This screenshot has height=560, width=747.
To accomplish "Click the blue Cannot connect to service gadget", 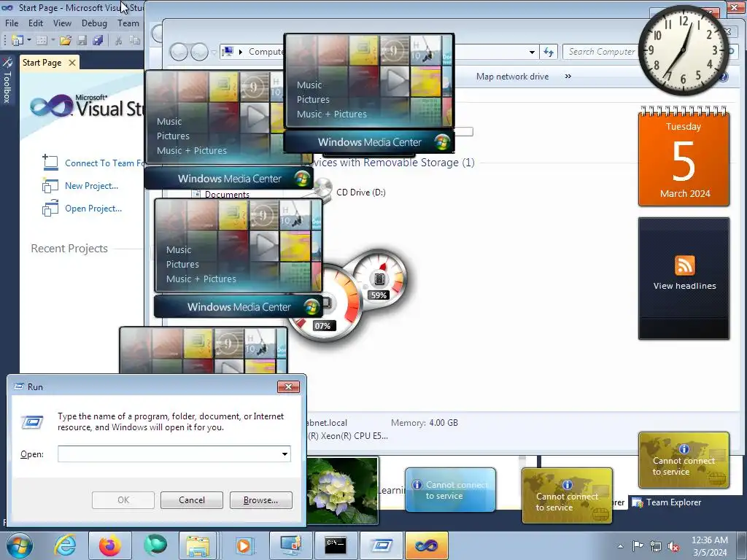I will [450, 489].
